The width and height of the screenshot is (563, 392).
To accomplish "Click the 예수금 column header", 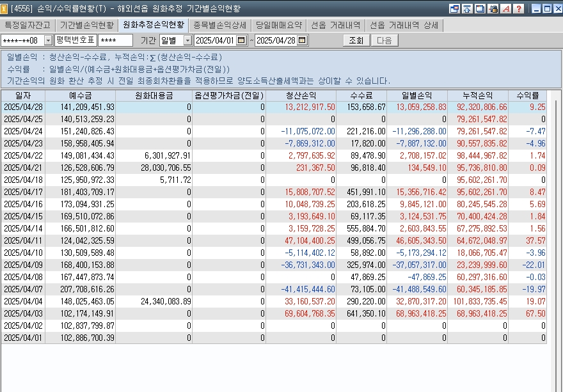I will point(80,95).
